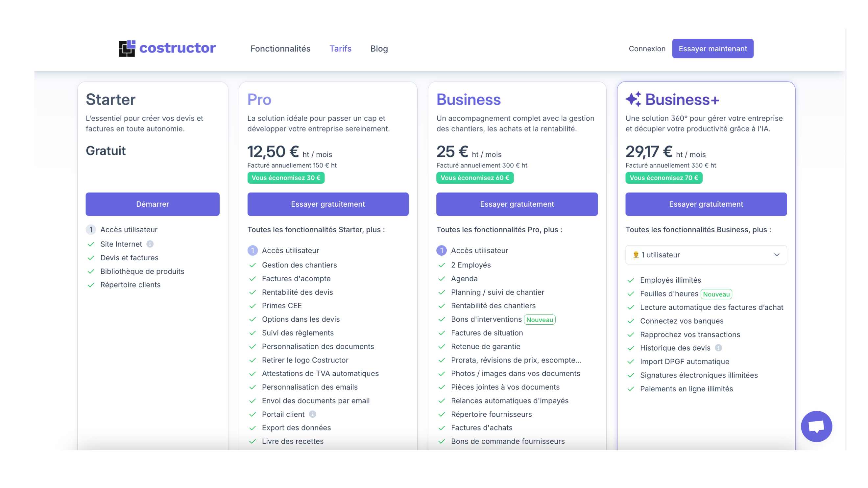Viewport: 868px width, 488px height.
Task: Go to the Tarifs page
Action: (340, 49)
